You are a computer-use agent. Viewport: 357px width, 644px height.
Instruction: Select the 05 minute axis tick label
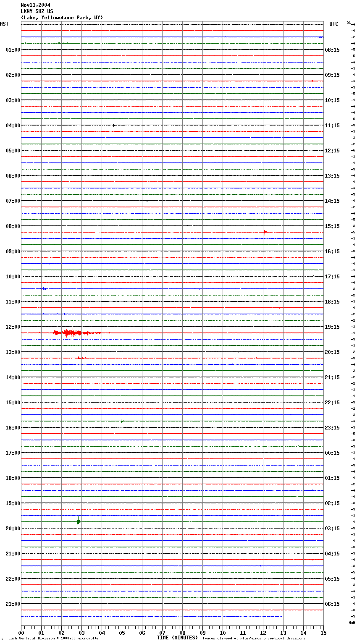pos(122,633)
